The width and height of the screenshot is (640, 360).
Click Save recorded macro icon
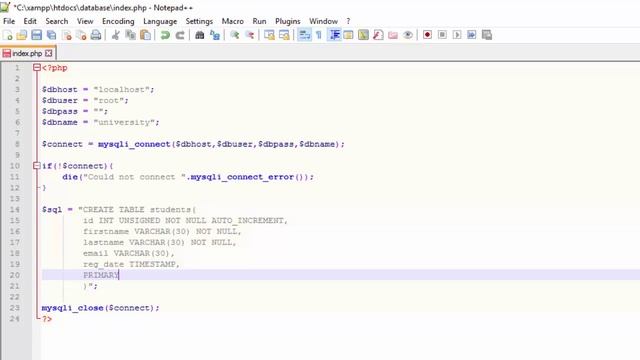pyautogui.click(x=487, y=35)
